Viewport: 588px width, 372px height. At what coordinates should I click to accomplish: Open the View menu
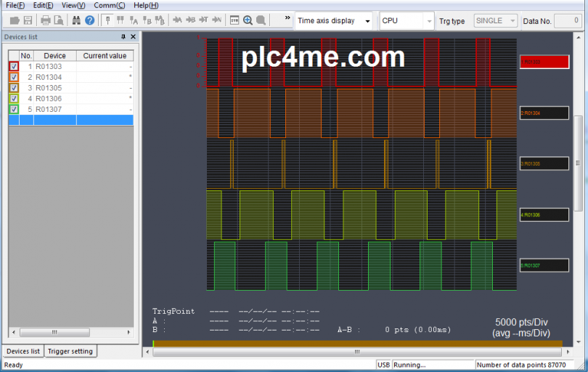point(73,5)
